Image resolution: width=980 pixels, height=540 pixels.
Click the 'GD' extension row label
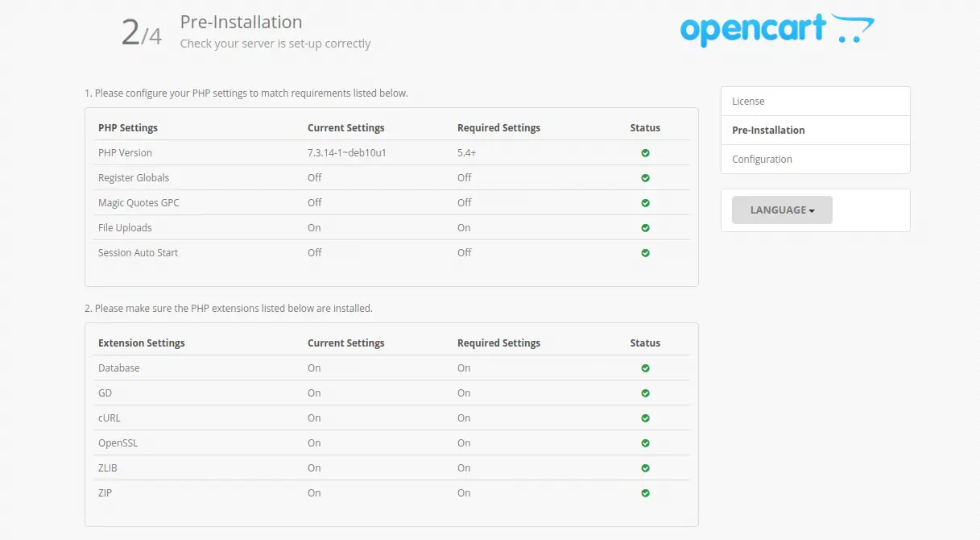(105, 393)
